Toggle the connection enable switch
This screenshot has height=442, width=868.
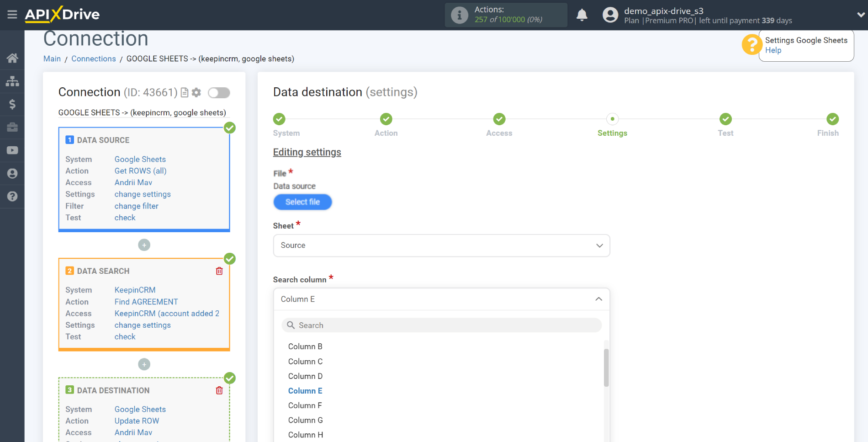pos(219,93)
